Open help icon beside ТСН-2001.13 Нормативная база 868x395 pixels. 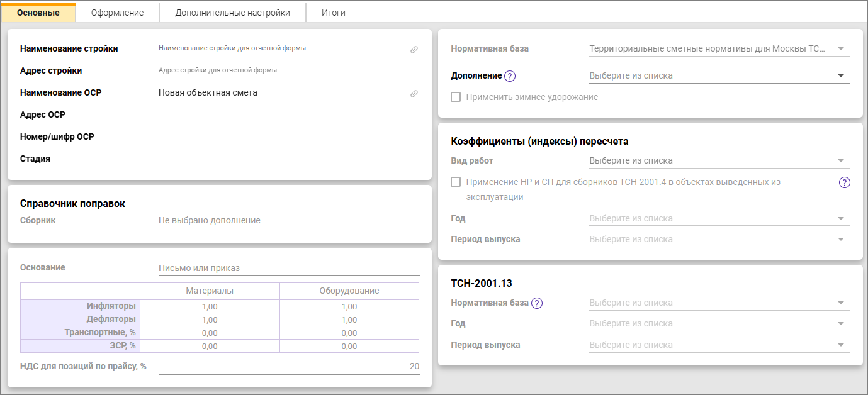coord(536,303)
